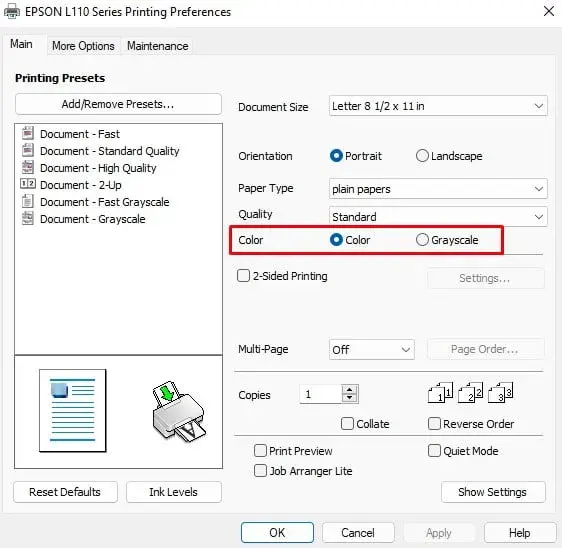The width and height of the screenshot is (562, 548).
Task: Open the Maintenance tab
Action: pyautogui.click(x=158, y=46)
